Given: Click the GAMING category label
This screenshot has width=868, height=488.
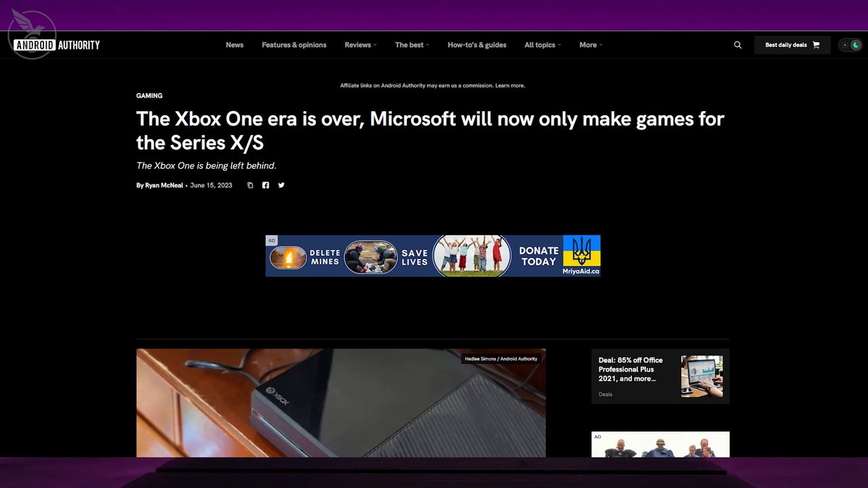Looking at the screenshot, I should click(149, 96).
